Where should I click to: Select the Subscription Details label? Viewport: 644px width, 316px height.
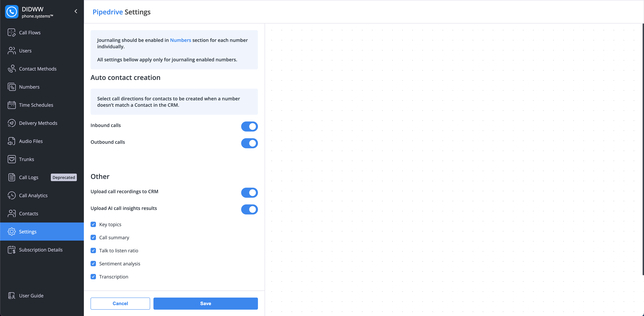[x=41, y=250]
